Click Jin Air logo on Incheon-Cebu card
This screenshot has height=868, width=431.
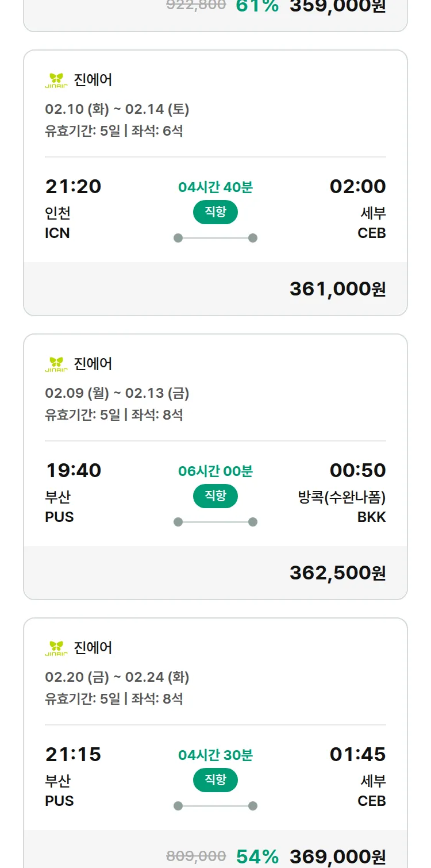pos(56,80)
